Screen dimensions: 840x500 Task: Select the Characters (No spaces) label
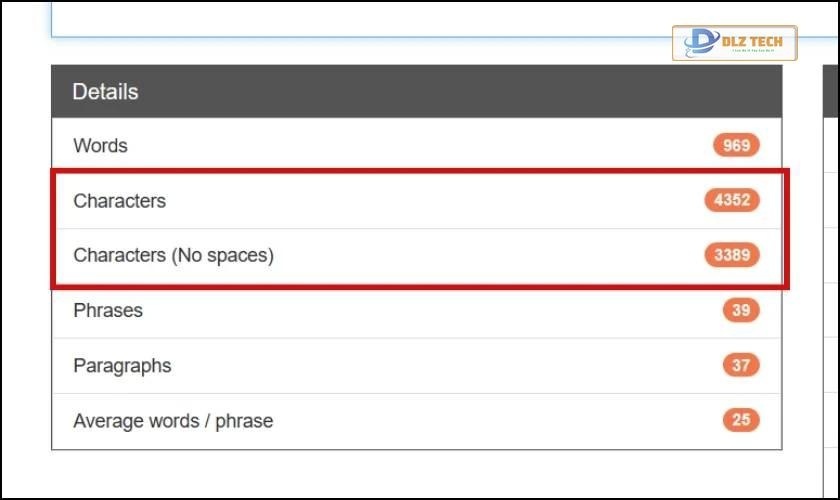coord(173,256)
